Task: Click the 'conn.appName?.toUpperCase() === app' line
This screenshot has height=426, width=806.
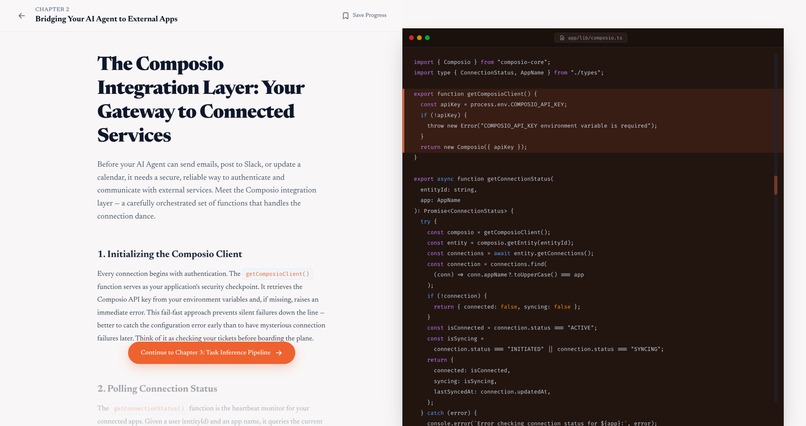Action: 508,275
